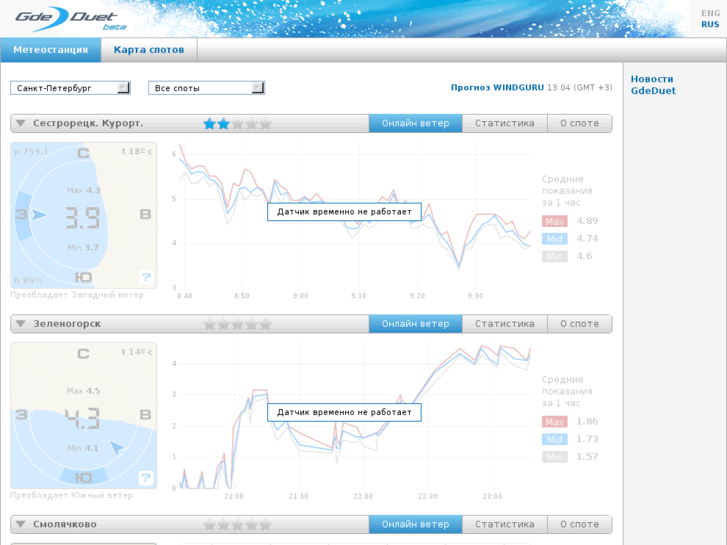Click help question mark on Зеленогорск compass
The image size is (727, 545).
tap(146, 478)
